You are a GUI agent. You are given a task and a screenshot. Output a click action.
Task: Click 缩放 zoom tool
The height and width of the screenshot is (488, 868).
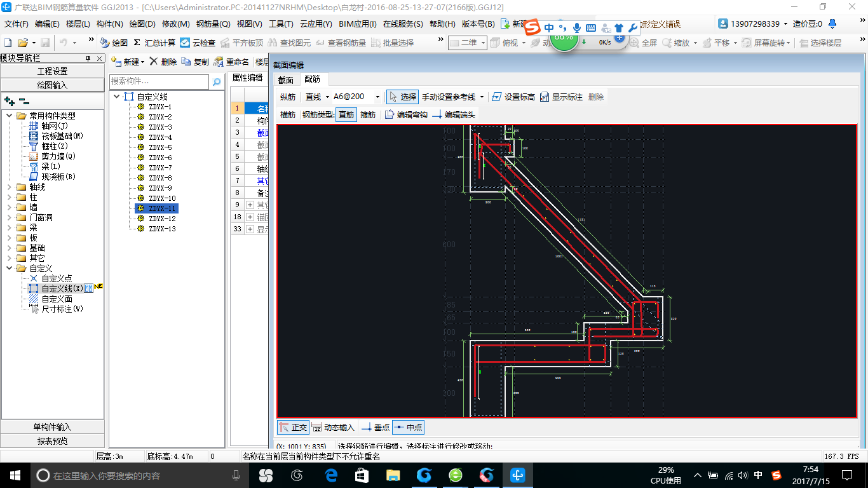tap(676, 43)
